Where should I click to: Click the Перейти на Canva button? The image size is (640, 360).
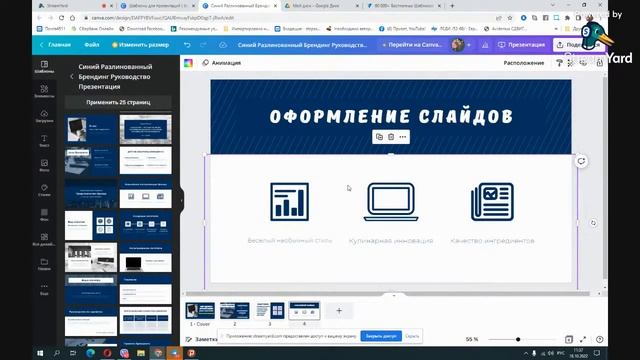click(x=413, y=45)
